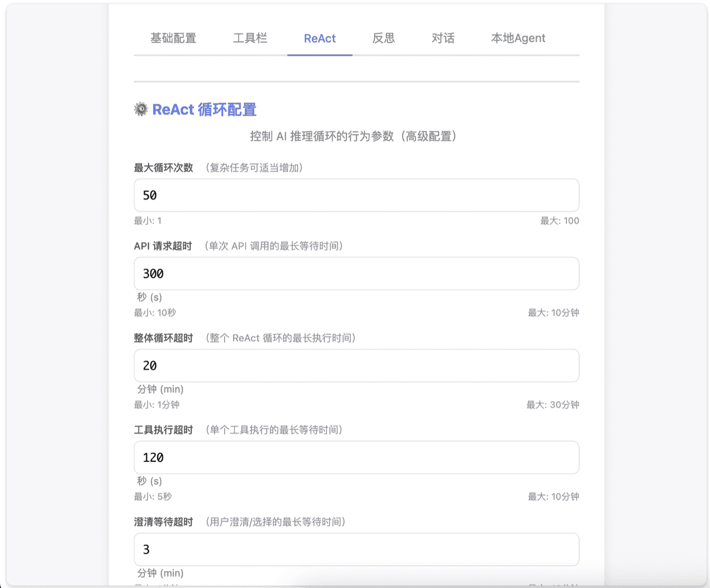
Task: Click the 工具执行超时 label
Action: coord(163,430)
